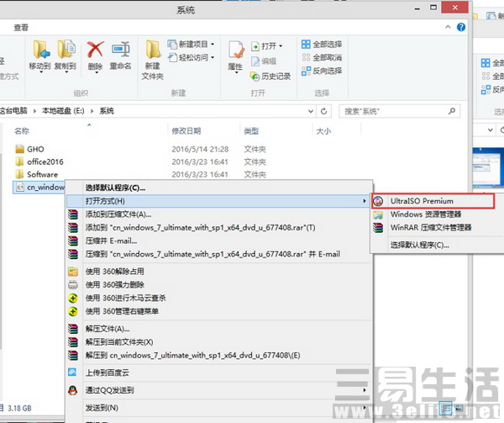504x423 pixels.
Task: Choose 使用 360强力删除
Action: click(218, 285)
